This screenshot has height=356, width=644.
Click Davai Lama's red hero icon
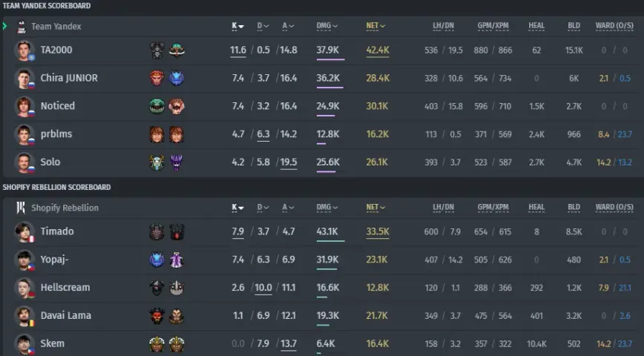(157, 316)
